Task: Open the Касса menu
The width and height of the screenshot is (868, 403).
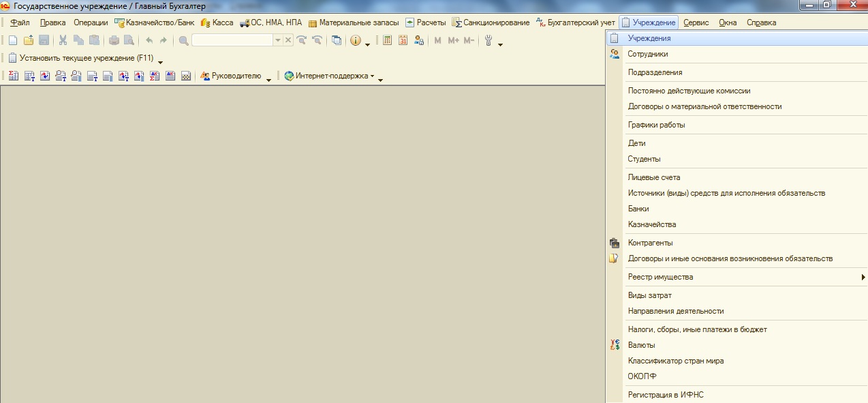Action: (217, 23)
